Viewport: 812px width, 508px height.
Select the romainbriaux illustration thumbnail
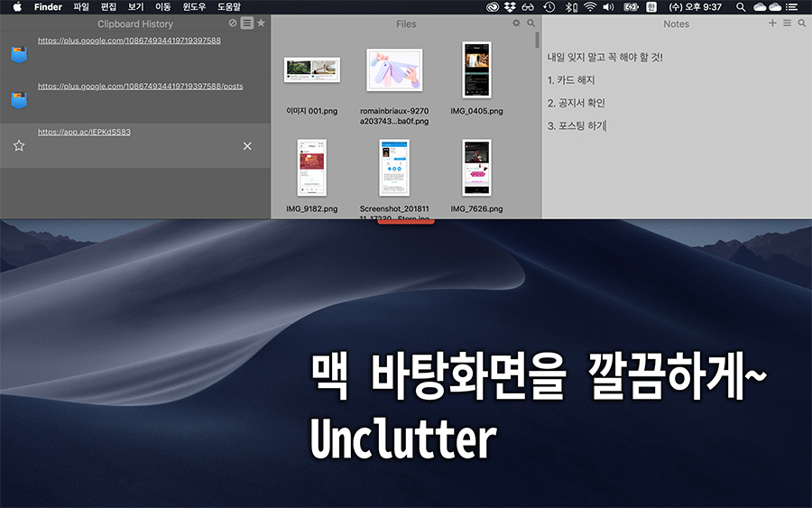click(394, 69)
